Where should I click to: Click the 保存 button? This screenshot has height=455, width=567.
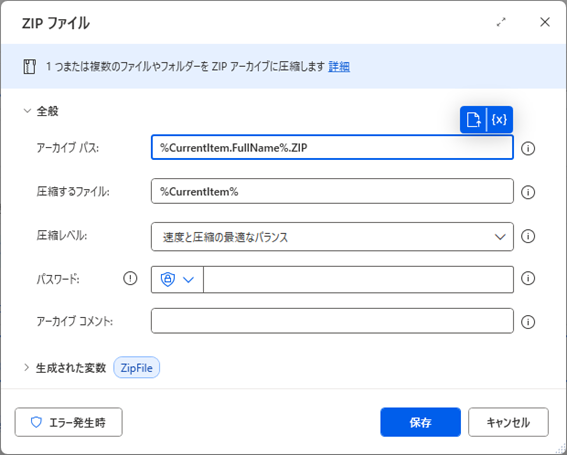coord(421,422)
